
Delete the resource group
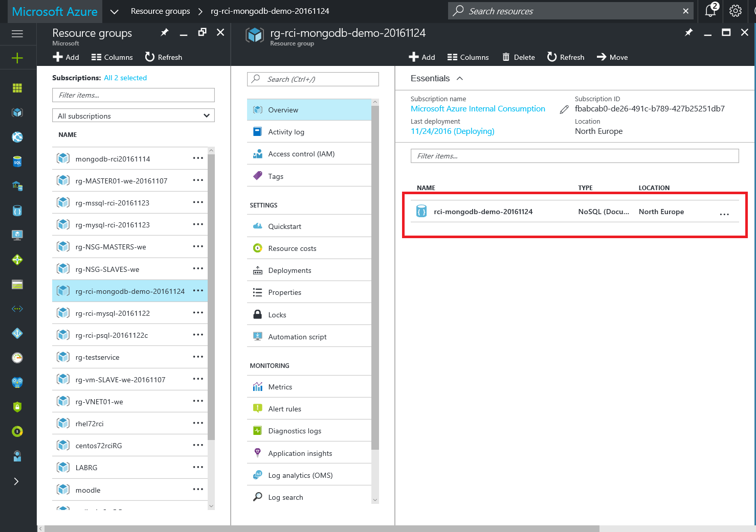click(x=519, y=57)
